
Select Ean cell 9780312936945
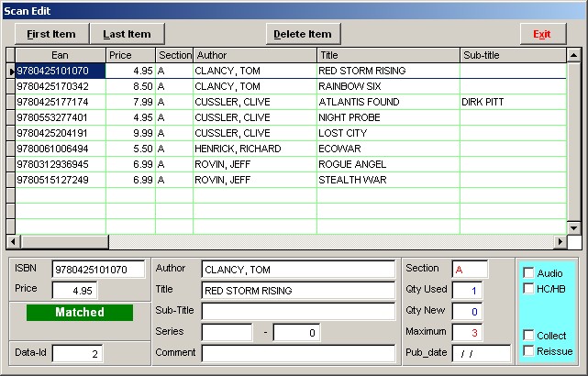[61, 164]
